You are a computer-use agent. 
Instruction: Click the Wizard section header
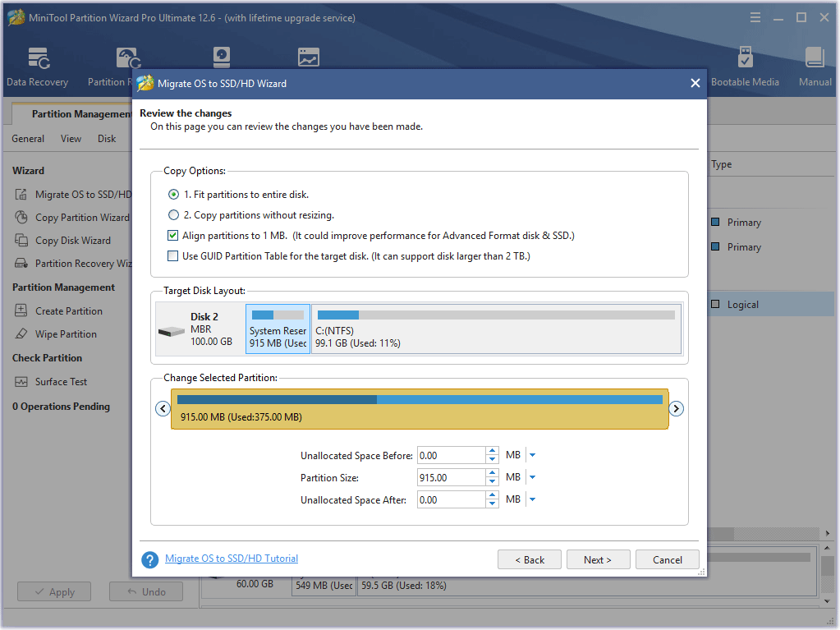(29, 171)
